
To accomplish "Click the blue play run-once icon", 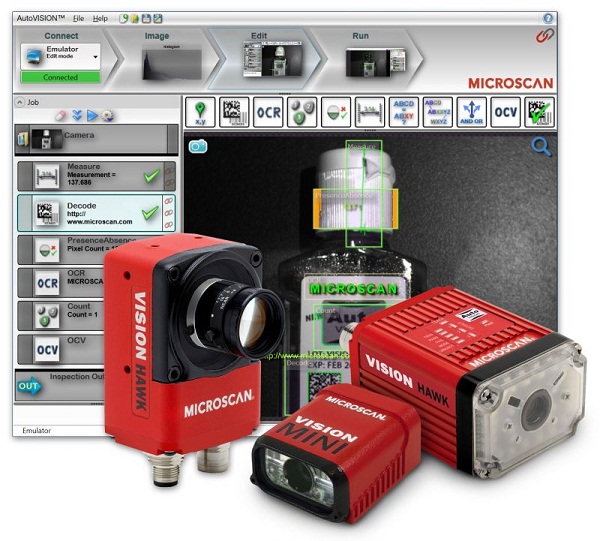I will (92, 116).
